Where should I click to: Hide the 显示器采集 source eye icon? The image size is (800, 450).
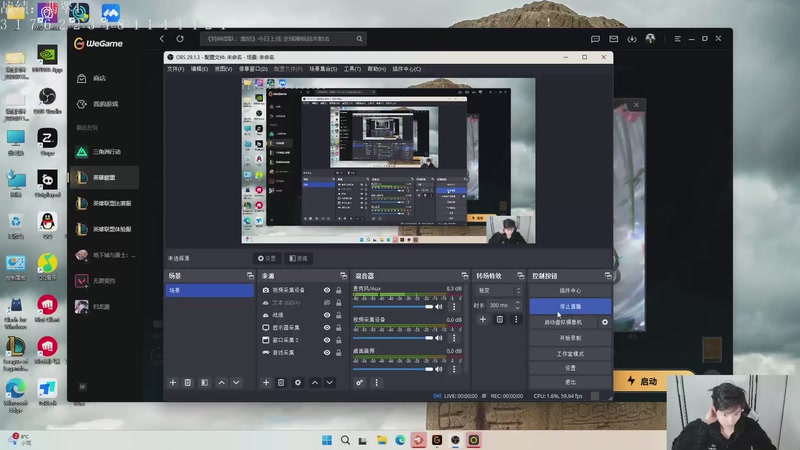click(327, 328)
